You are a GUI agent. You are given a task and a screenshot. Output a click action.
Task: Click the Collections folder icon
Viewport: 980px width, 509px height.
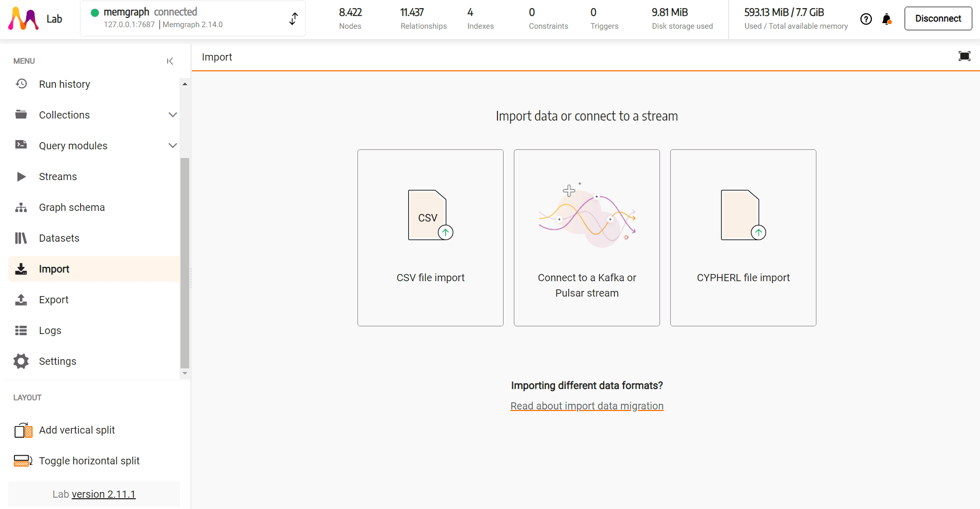tap(21, 114)
